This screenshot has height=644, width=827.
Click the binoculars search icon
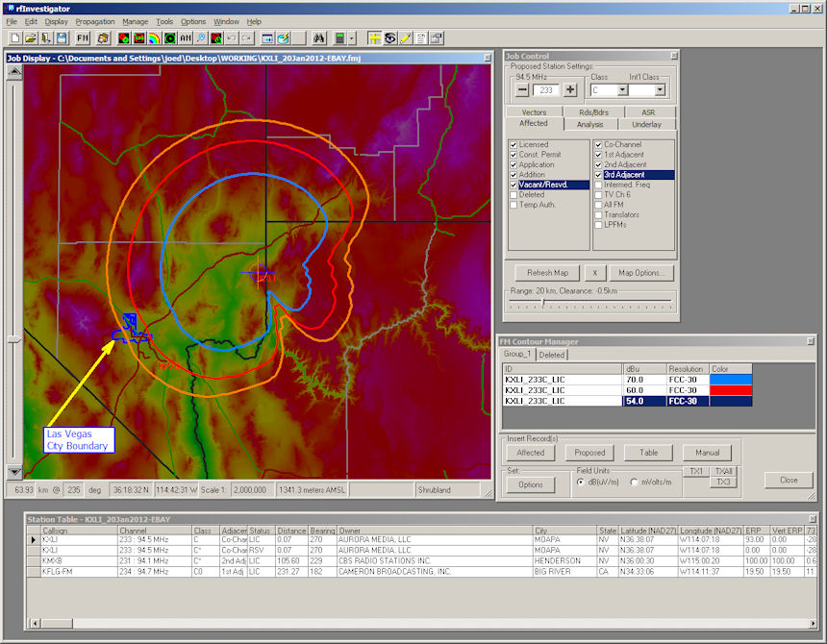tap(319, 37)
